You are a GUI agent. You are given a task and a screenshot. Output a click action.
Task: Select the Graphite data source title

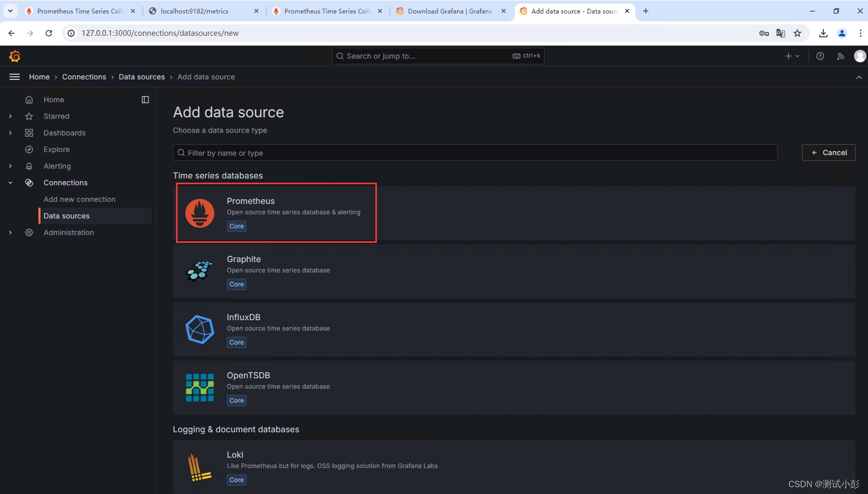(x=244, y=259)
